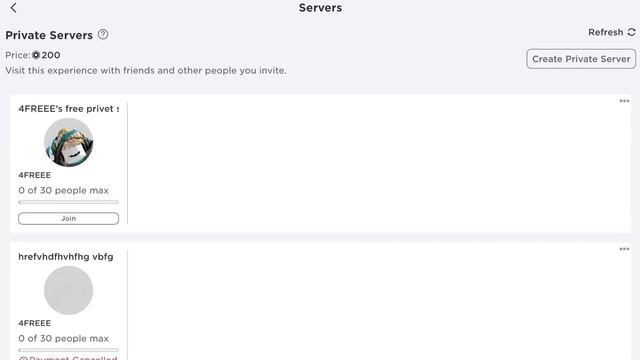Click the server title "hrefvhdfhvhfhg vbfg"
Screen dimensions: 640x360
click(x=66, y=257)
